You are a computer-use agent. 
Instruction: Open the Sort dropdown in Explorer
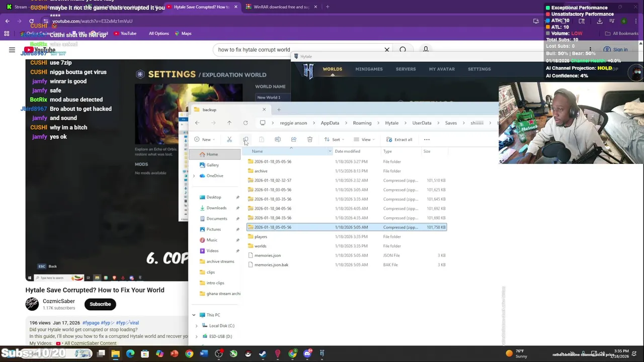(334, 139)
